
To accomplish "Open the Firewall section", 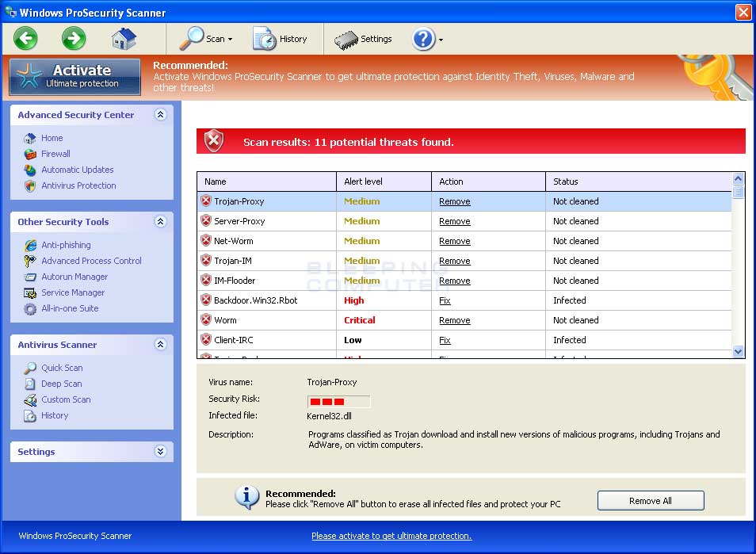I will (x=55, y=154).
